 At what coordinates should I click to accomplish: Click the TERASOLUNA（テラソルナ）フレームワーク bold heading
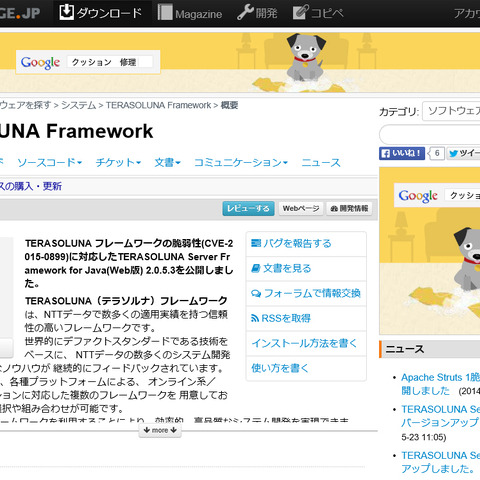coord(126,301)
